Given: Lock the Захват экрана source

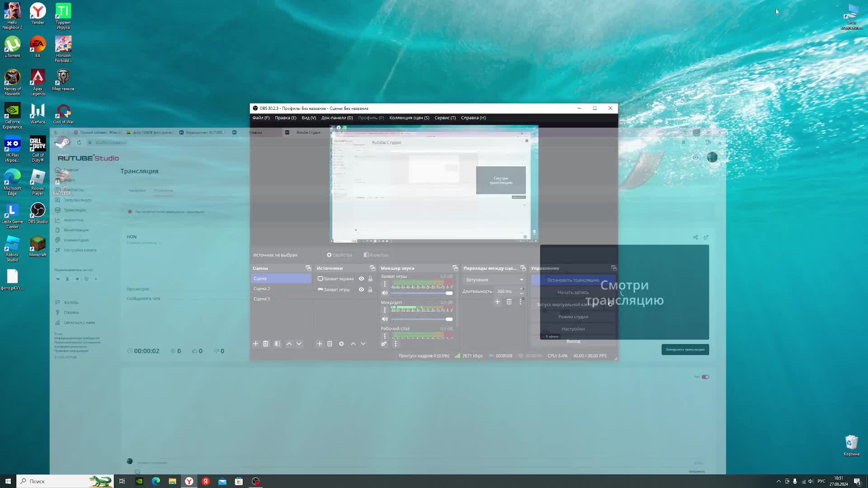Looking at the screenshot, I should click(x=370, y=279).
